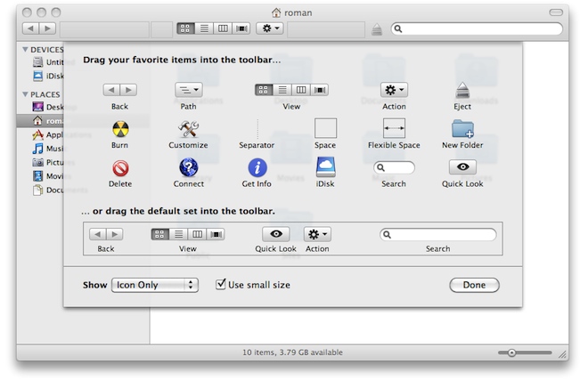Click the roman title bar proxy icon
Screen dimensions: 588x380
[x=276, y=12]
